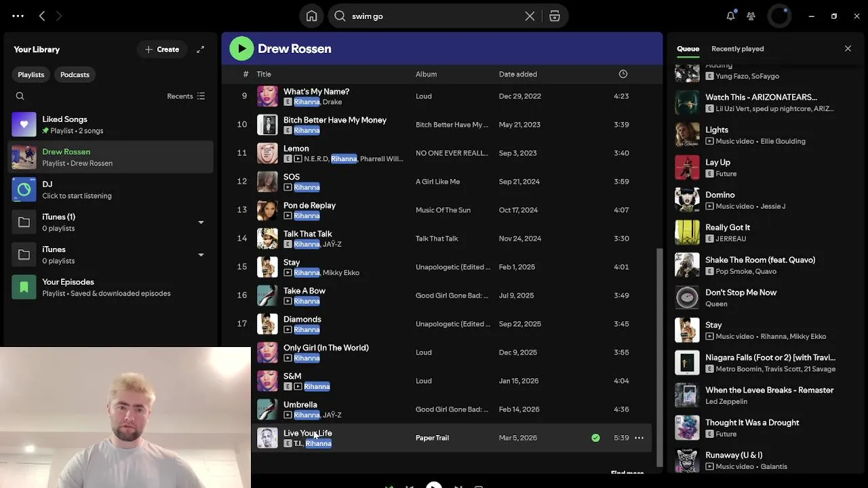
Task: Switch to the Recently played tab
Action: tap(737, 49)
